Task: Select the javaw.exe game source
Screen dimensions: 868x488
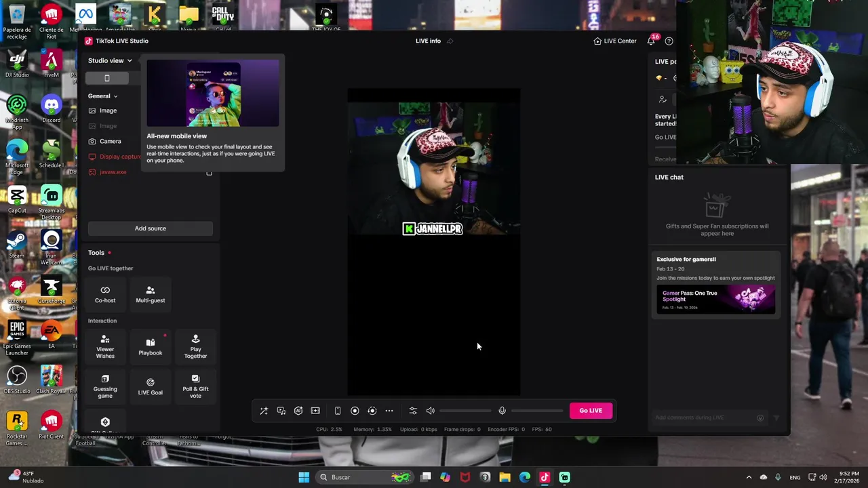Action: click(107, 172)
